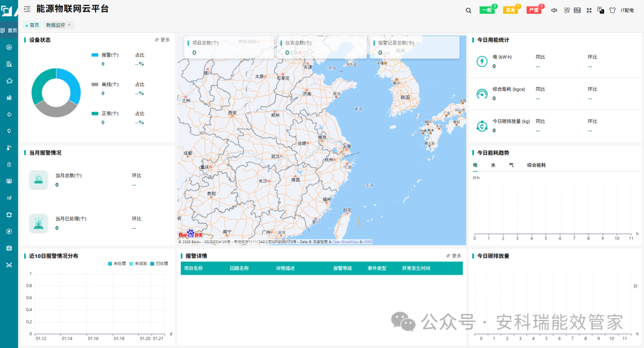Open the lightning circle icon in the sidebar

click(x=9, y=231)
